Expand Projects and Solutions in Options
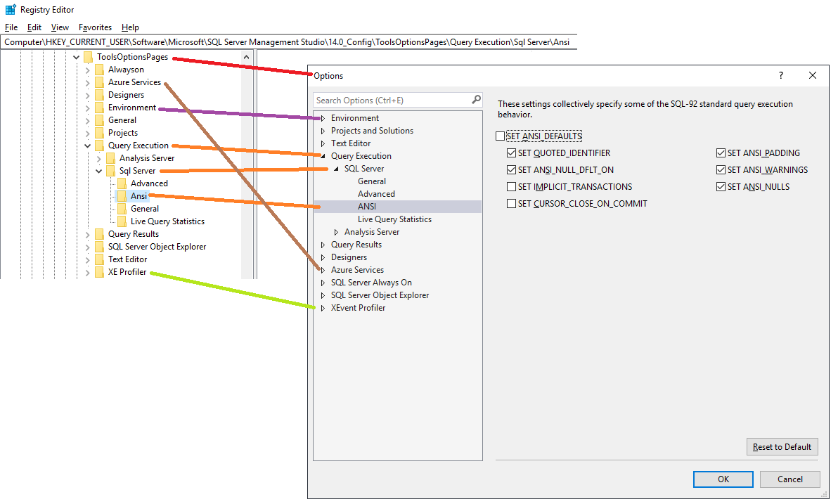Viewport: 838px width, 504px height. (x=323, y=131)
